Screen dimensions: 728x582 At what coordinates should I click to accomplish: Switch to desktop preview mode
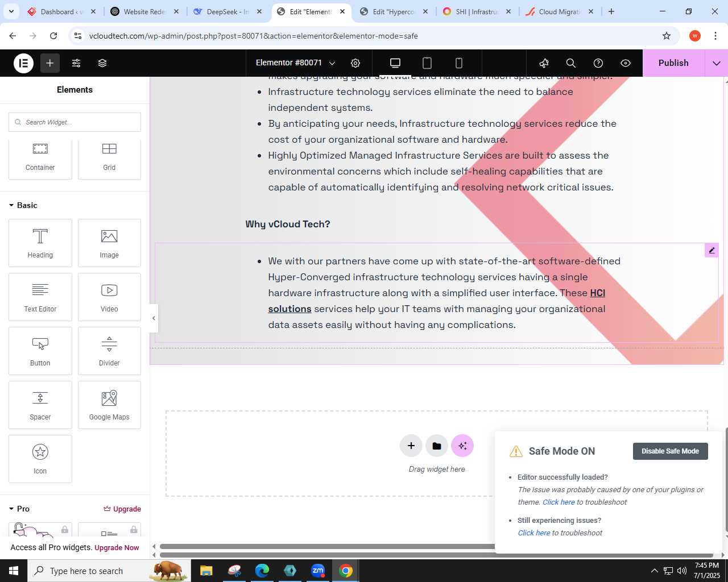[395, 63]
